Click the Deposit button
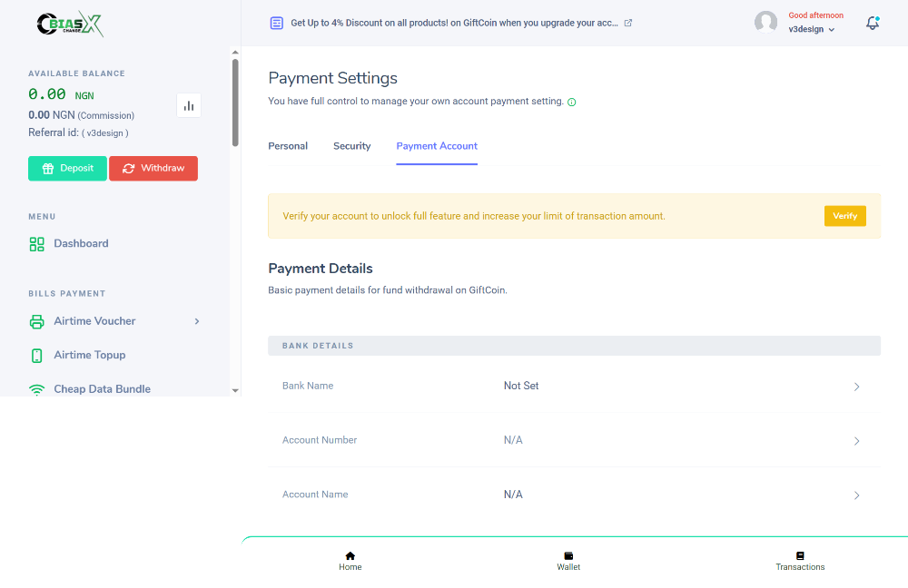The image size is (908, 588). click(x=67, y=168)
